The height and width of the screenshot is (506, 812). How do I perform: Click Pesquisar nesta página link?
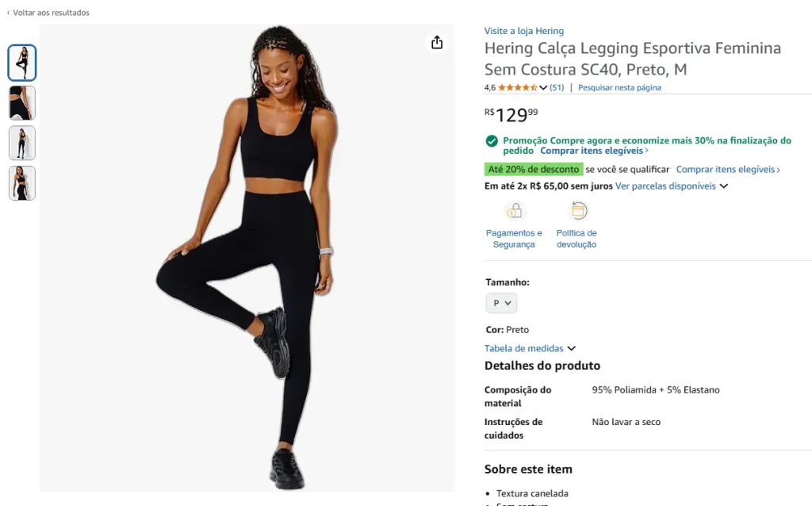619,88
